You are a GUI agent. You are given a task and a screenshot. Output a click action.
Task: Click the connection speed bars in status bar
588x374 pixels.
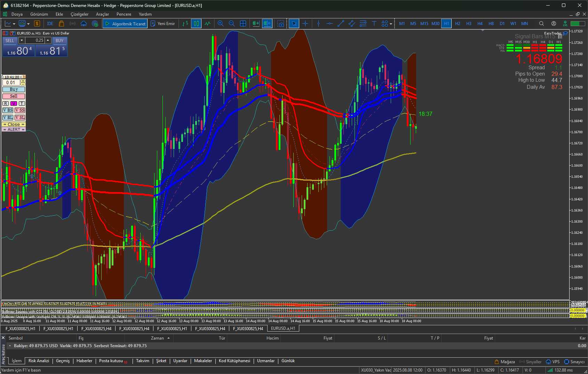click(550, 370)
